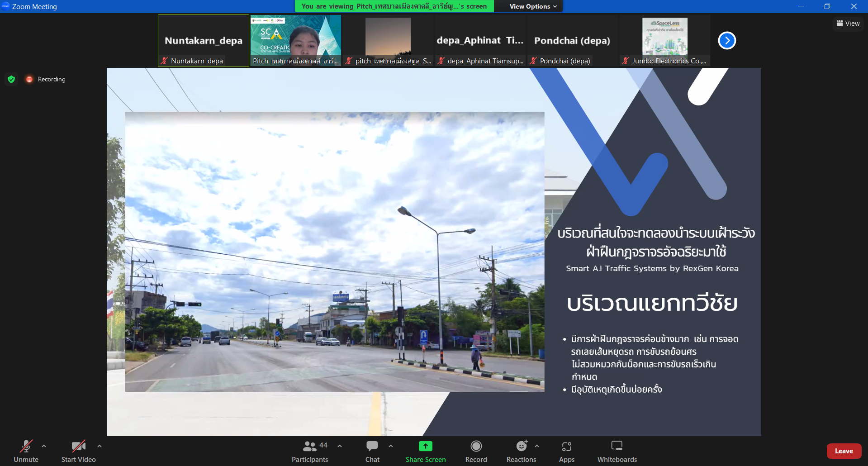
Task: Leave the meeting
Action: tap(844, 451)
